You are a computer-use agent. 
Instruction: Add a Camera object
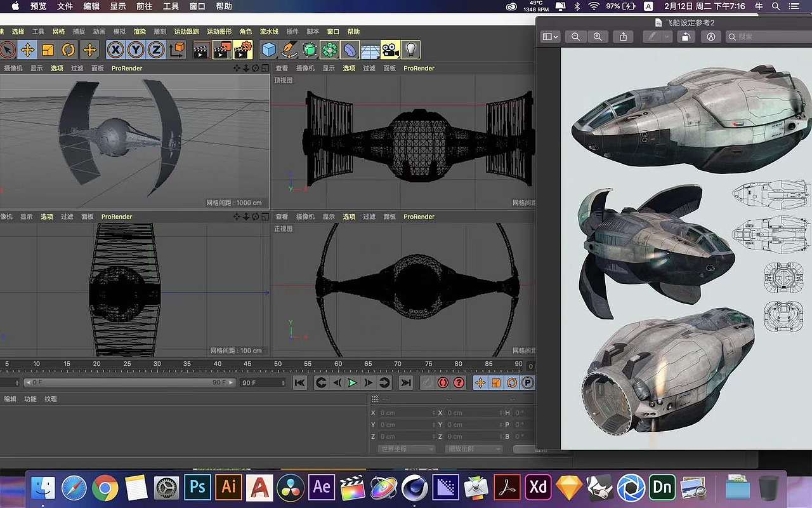390,50
